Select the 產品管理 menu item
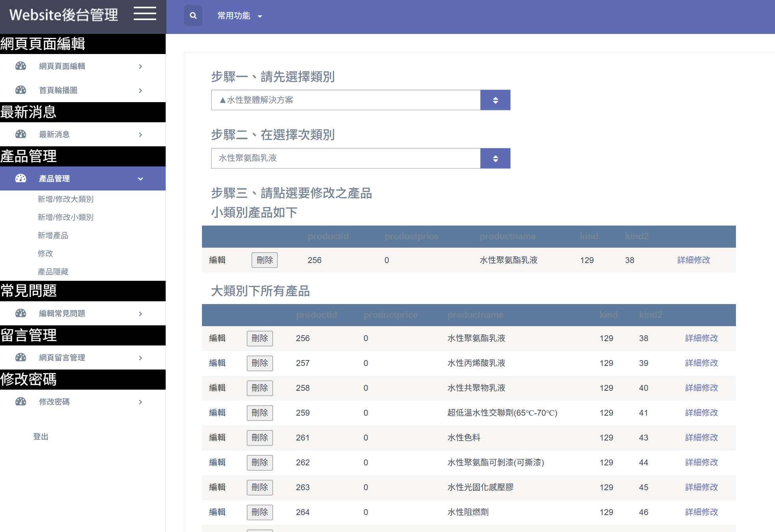This screenshot has width=775, height=532. pyautogui.click(x=83, y=179)
